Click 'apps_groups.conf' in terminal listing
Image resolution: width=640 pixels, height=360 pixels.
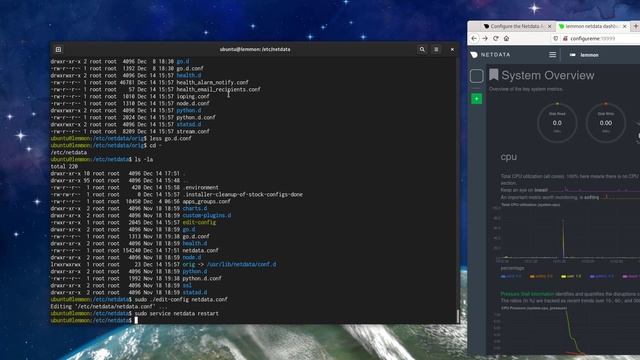(x=207, y=201)
